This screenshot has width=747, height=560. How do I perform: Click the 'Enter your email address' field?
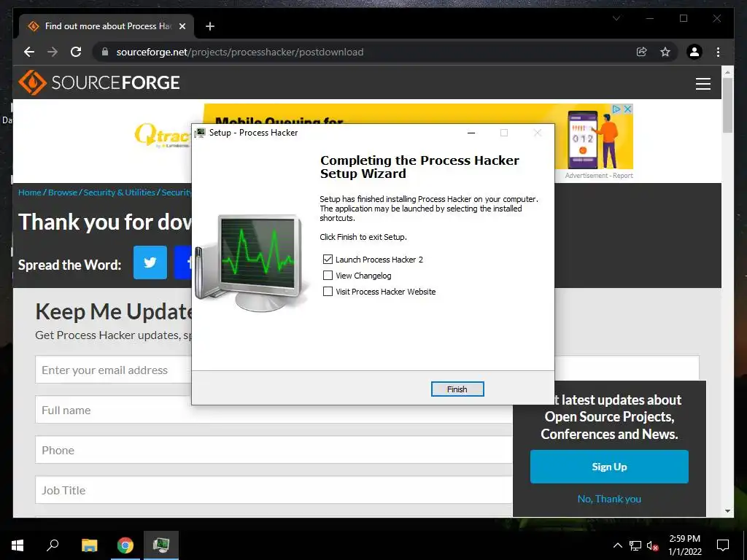coord(113,370)
